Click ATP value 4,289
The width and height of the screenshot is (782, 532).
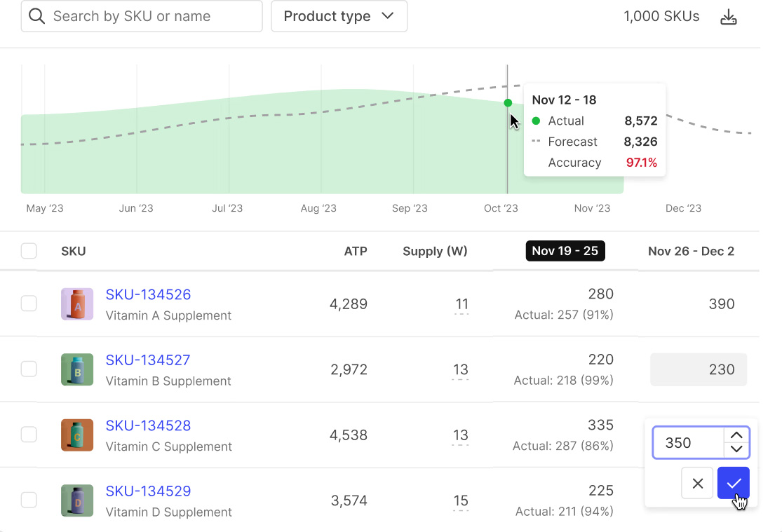point(348,304)
